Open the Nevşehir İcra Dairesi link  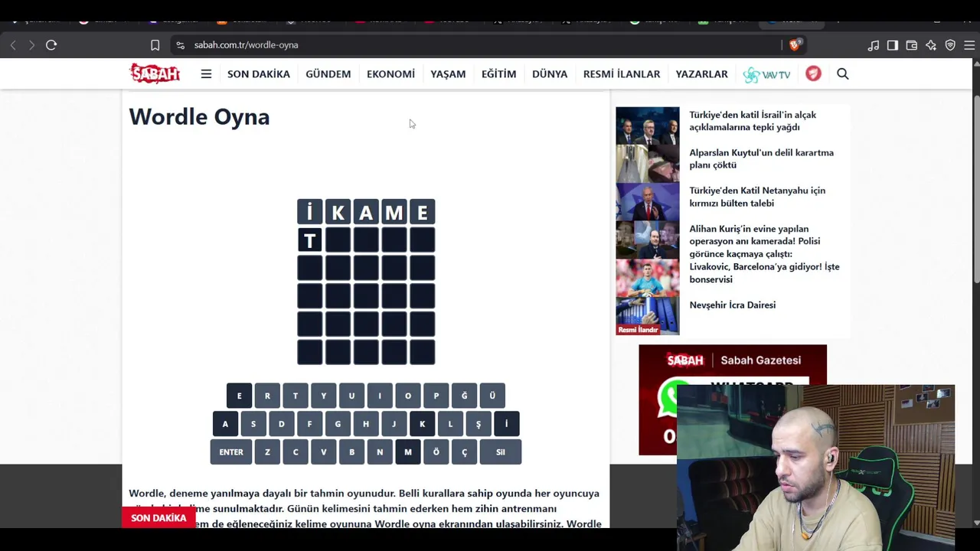tap(732, 305)
